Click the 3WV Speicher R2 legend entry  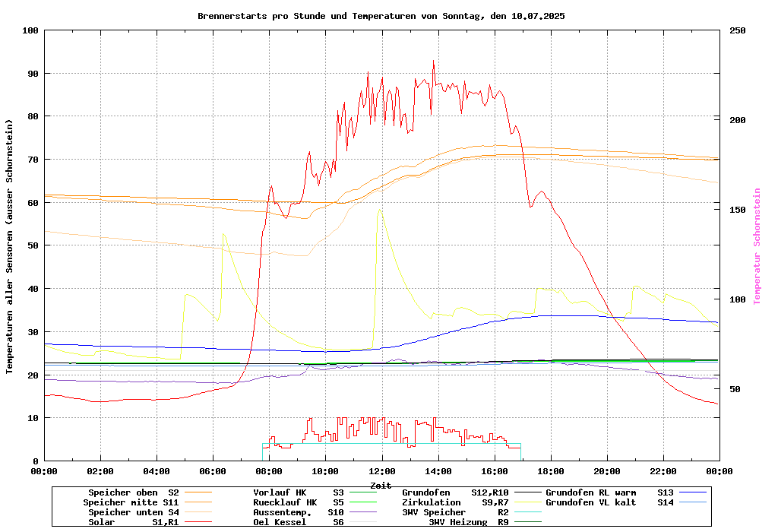[x=455, y=512]
